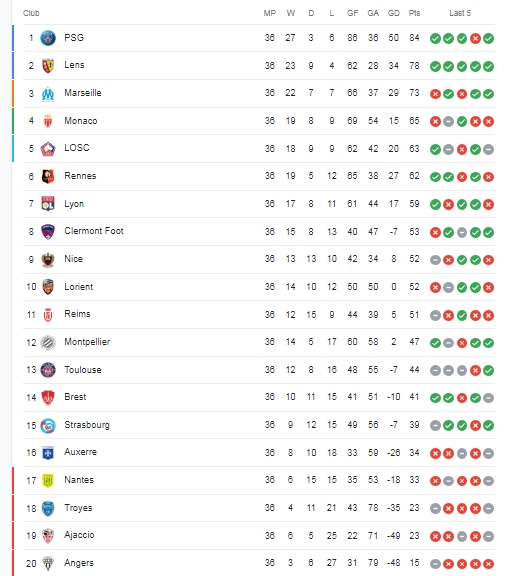Click the PSG club crest icon

[48, 38]
